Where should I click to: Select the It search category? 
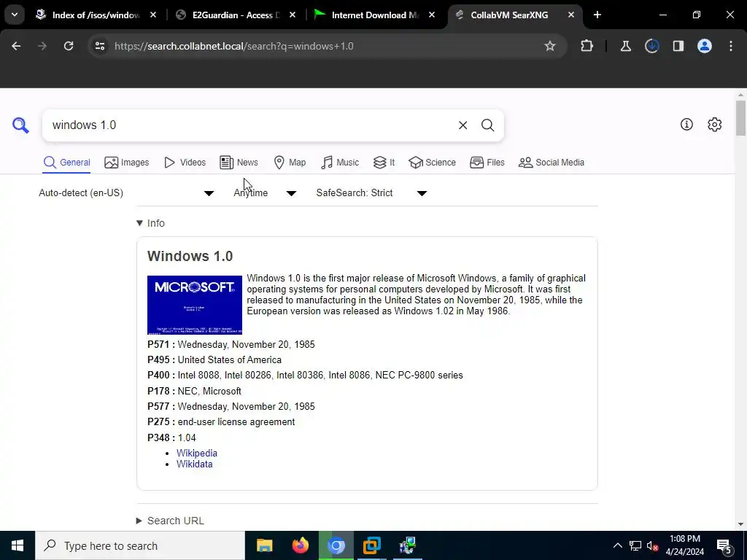[x=384, y=163]
